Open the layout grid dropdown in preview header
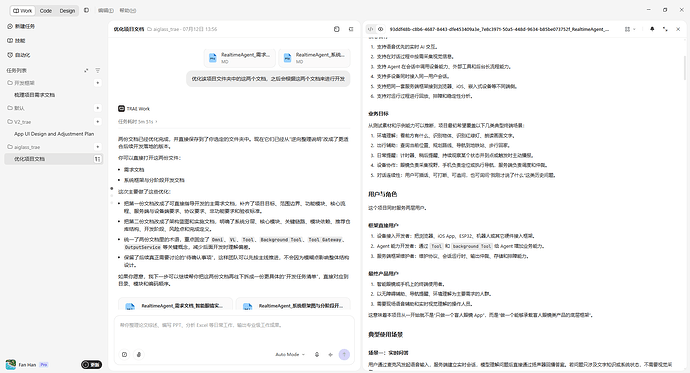Image resolution: width=690 pixels, height=373 pixels. 630,29
